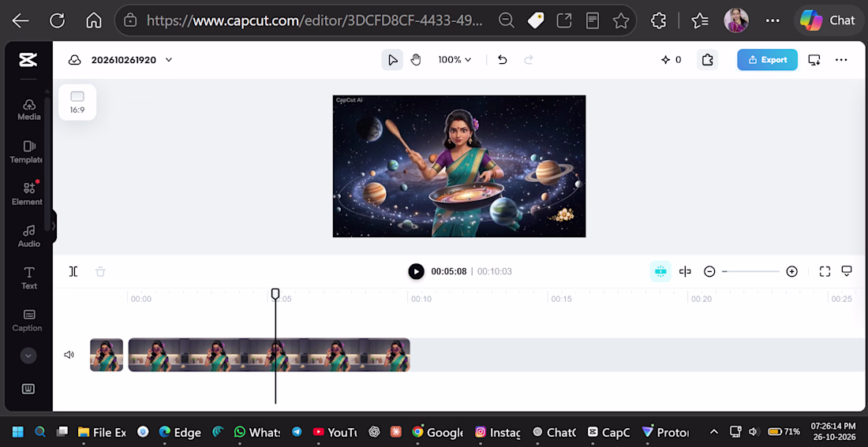
Task: Choose the Select pointer tool
Action: (x=392, y=60)
